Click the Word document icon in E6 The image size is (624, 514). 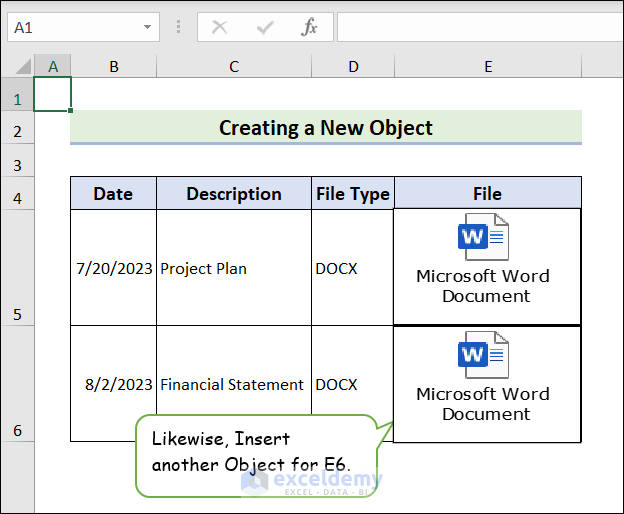coord(483,355)
